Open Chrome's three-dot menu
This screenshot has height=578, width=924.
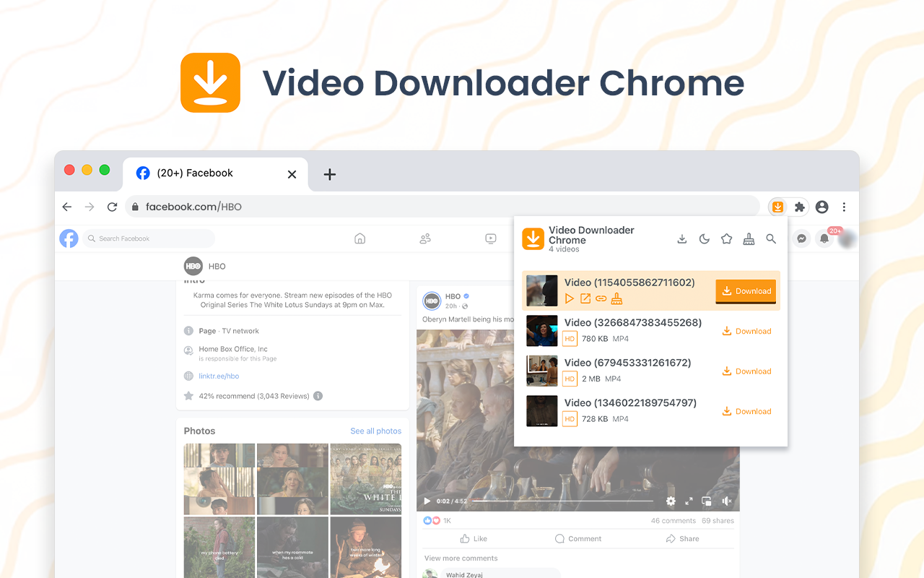(x=844, y=207)
